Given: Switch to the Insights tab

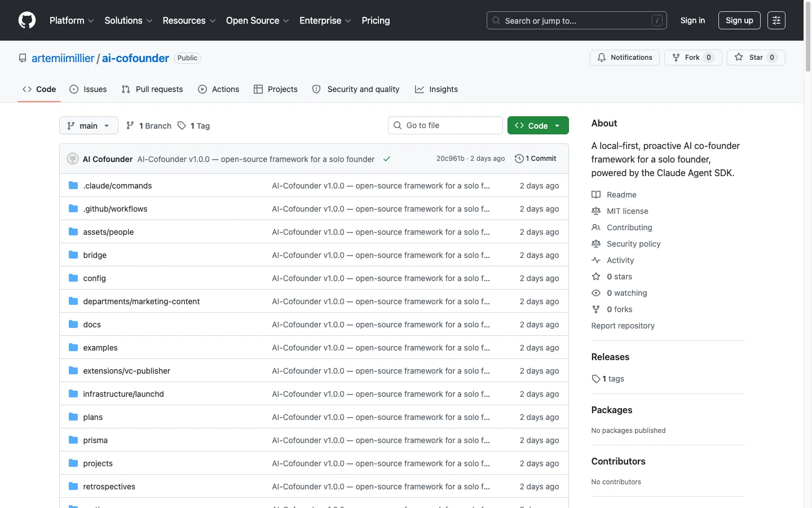Looking at the screenshot, I should click(436, 89).
